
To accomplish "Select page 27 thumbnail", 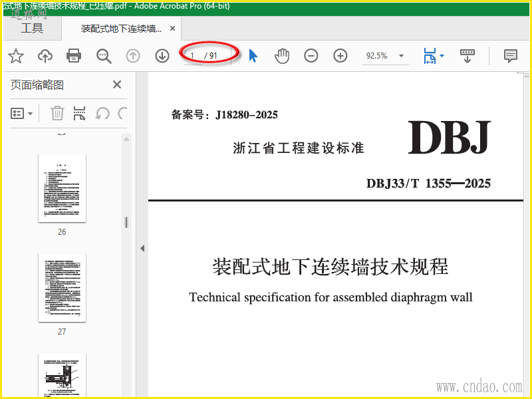I will [x=62, y=287].
